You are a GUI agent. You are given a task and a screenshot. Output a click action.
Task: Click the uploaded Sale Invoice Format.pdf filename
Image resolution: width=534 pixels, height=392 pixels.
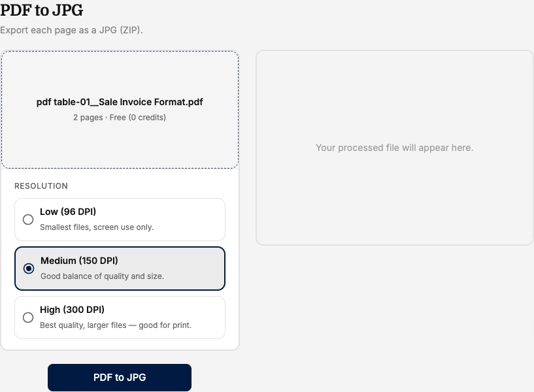pyautogui.click(x=120, y=102)
